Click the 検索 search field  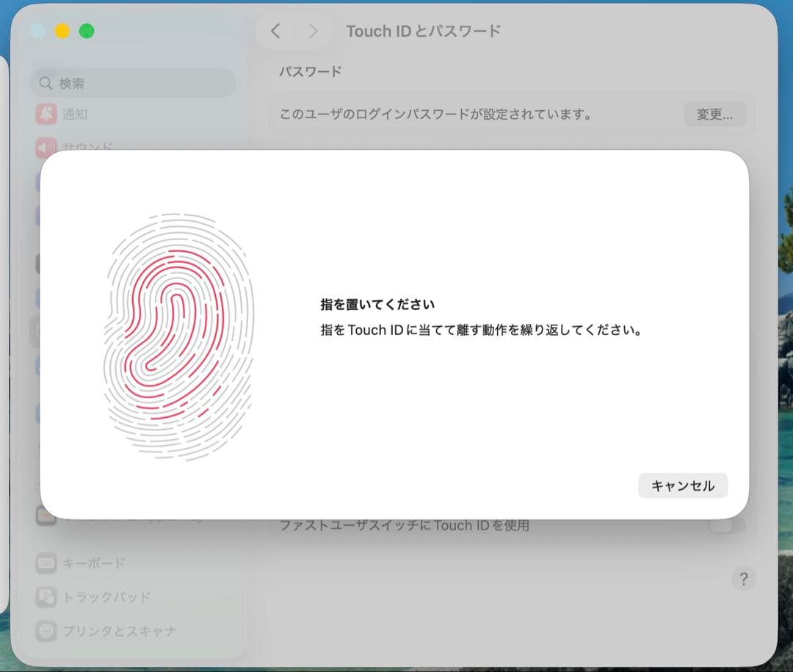tap(133, 83)
